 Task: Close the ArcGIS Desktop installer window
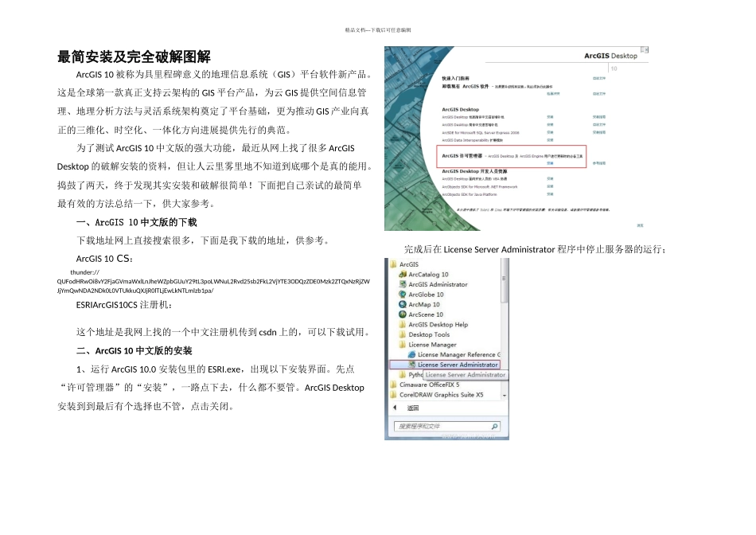tap(646, 49)
